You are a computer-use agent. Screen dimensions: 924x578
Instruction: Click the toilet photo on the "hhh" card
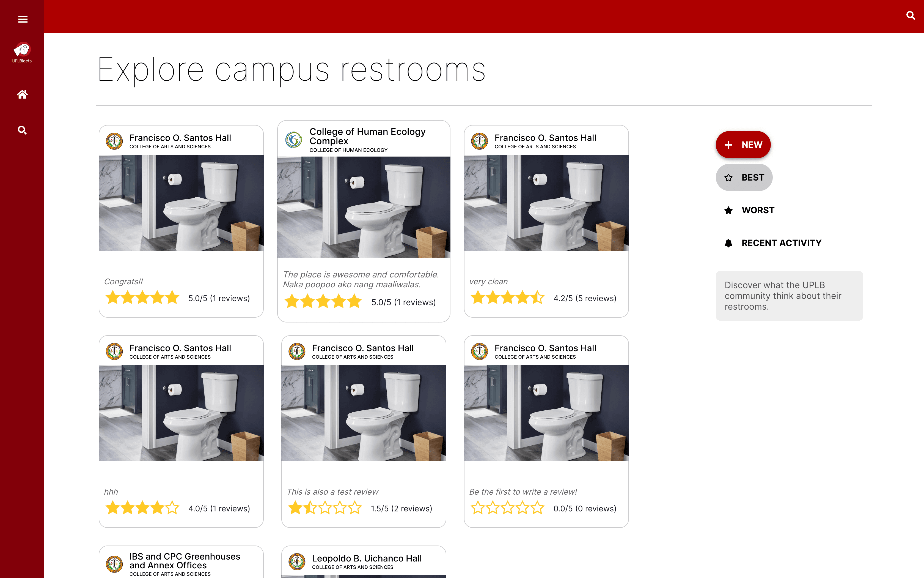(181, 413)
